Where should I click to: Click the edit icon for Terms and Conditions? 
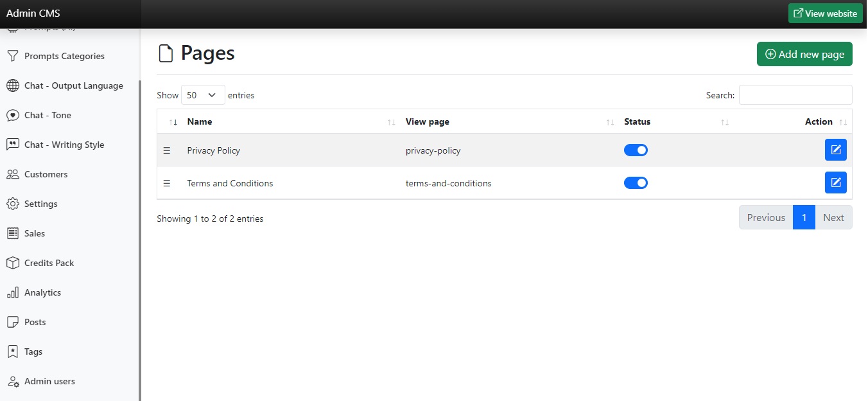click(x=835, y=183)
